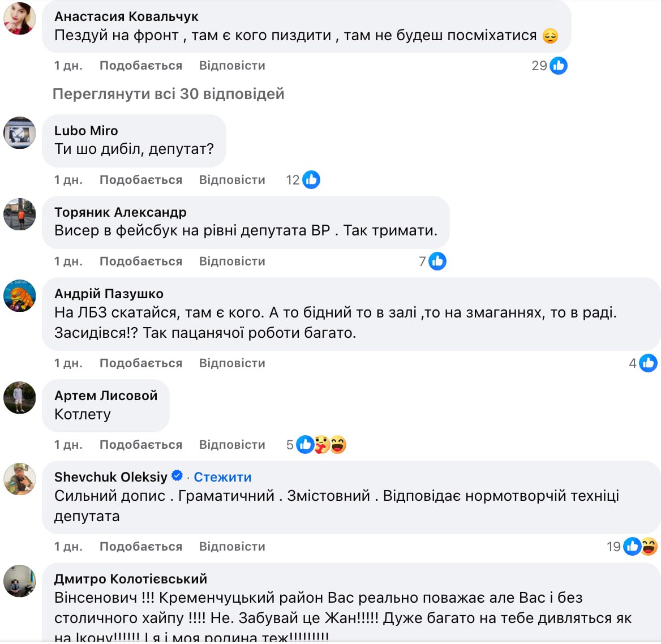Like Артем Лисовой's comment with Подобається
This screenshot has height=644, width=661.
pos(141,445)
